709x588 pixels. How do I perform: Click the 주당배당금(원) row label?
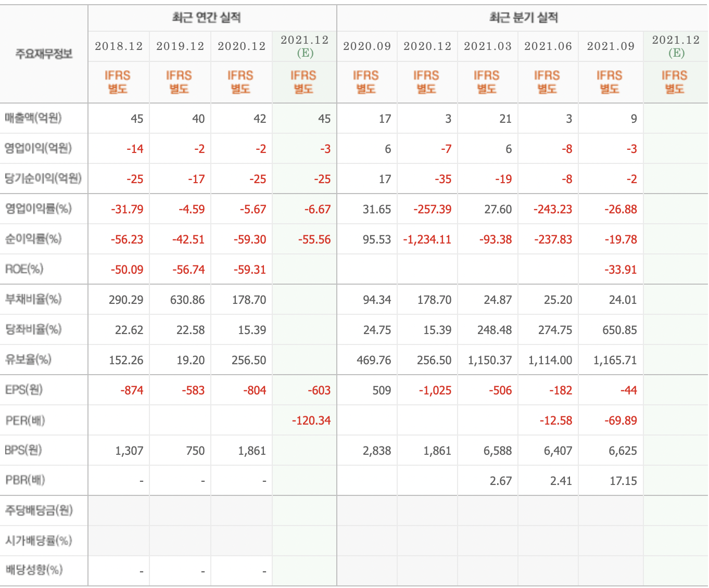point(39,510)
